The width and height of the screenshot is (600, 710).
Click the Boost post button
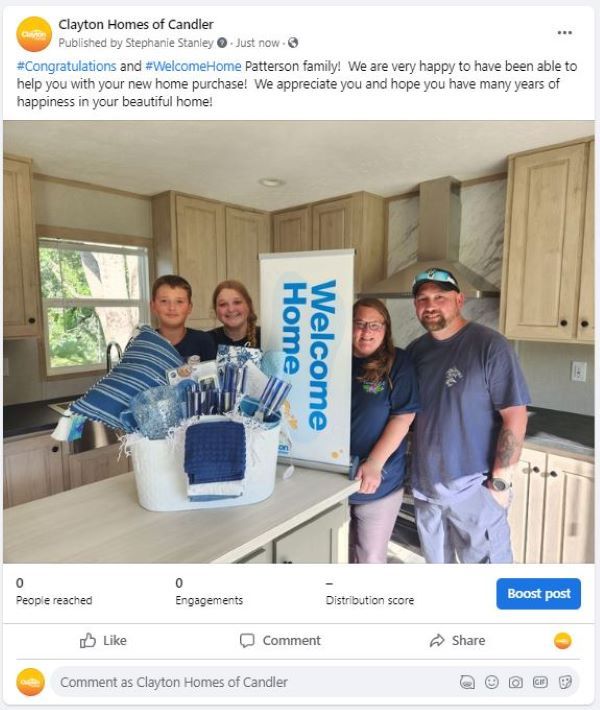tap(538, 594)
